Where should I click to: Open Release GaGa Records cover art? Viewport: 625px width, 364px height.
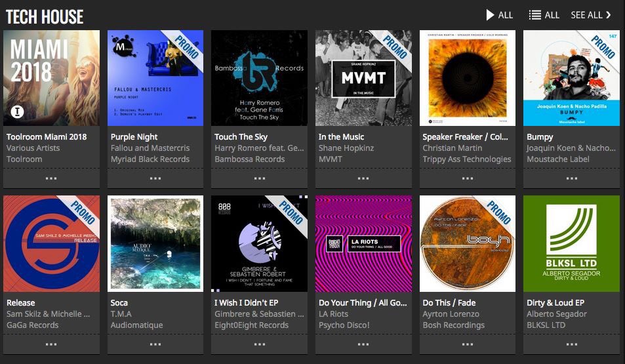coord(51,243)
